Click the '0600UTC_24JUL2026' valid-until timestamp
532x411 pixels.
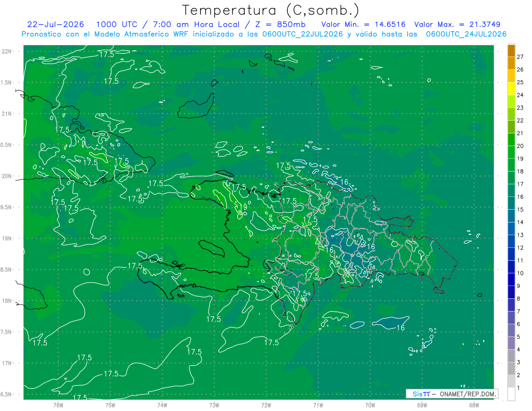466,34
